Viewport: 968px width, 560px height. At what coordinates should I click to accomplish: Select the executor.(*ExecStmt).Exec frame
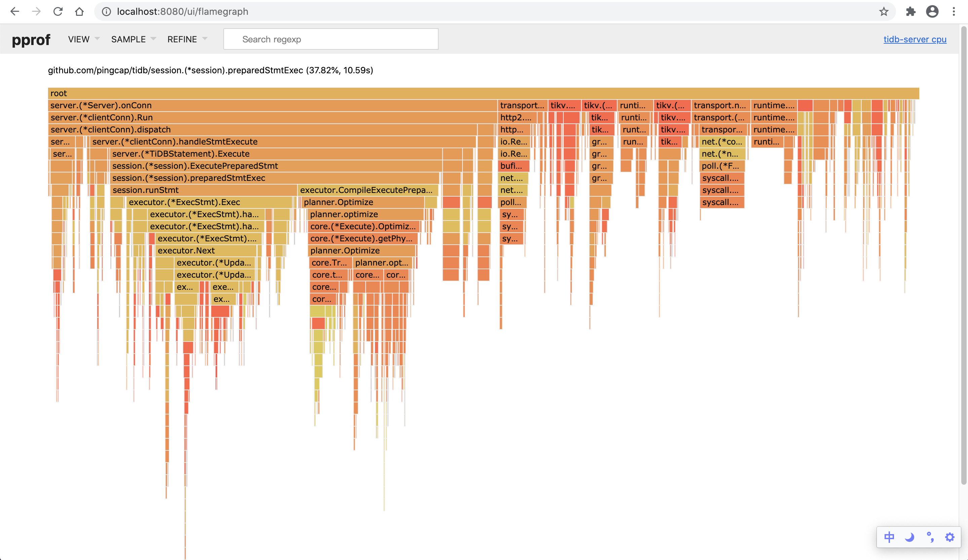209,202
